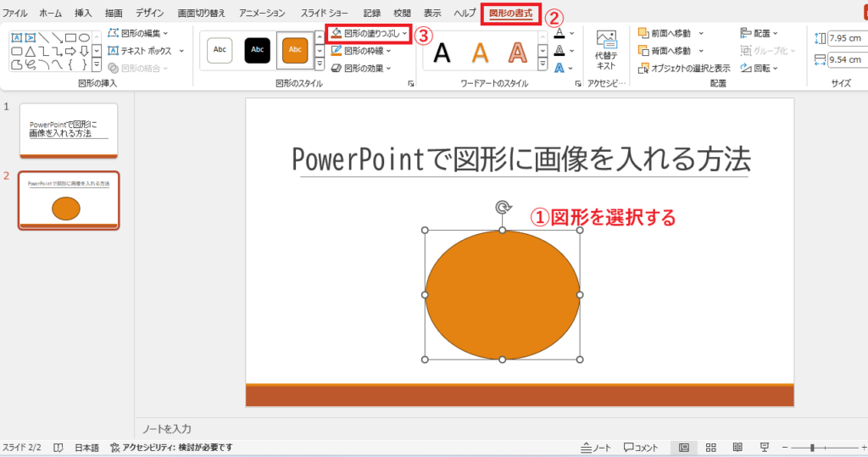Choose the elbow connector shape
The image size is (868, 457).
44,52
